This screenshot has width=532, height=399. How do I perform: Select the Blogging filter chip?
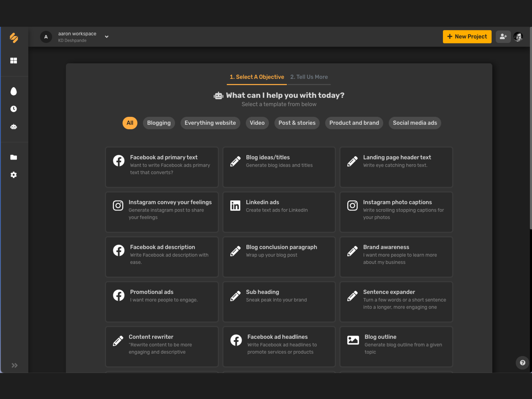click(159, 123)
